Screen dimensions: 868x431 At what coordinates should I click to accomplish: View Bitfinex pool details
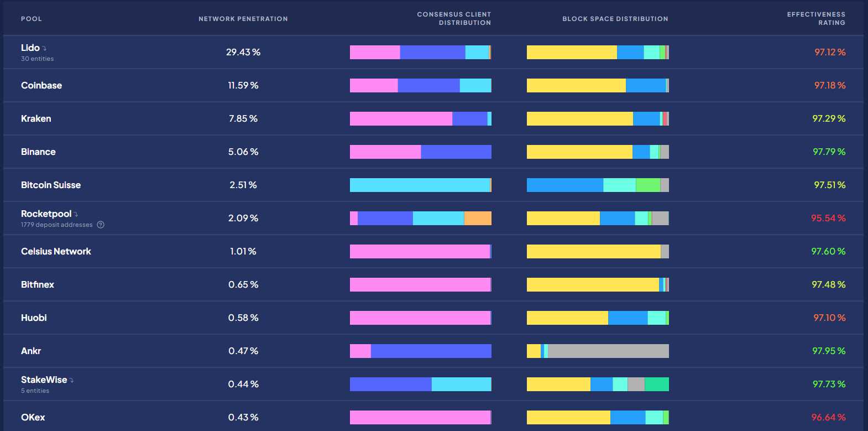pyautogui.click(x=37, y=284)
